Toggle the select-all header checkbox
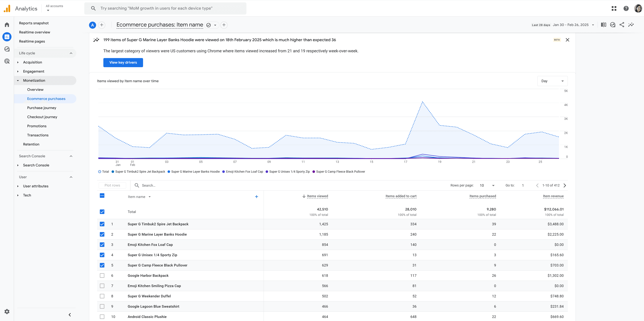 (x=102, y=196)
